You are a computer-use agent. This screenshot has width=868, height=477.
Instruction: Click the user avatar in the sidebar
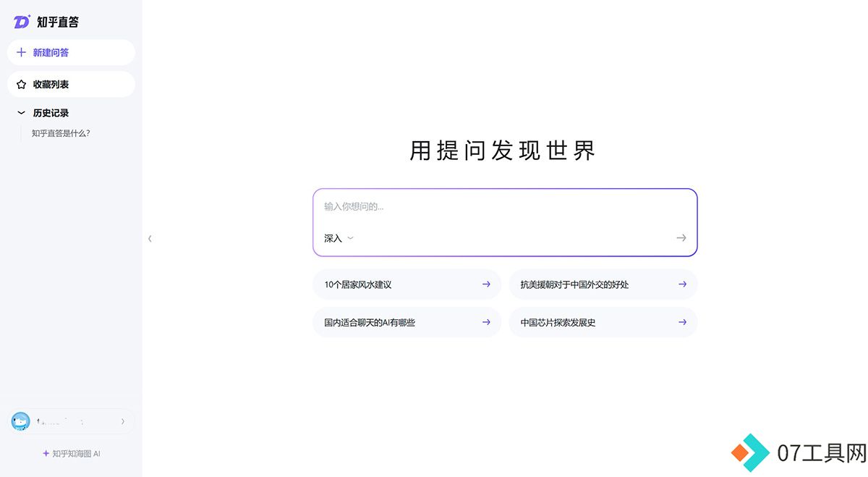(x=20, y=421)
